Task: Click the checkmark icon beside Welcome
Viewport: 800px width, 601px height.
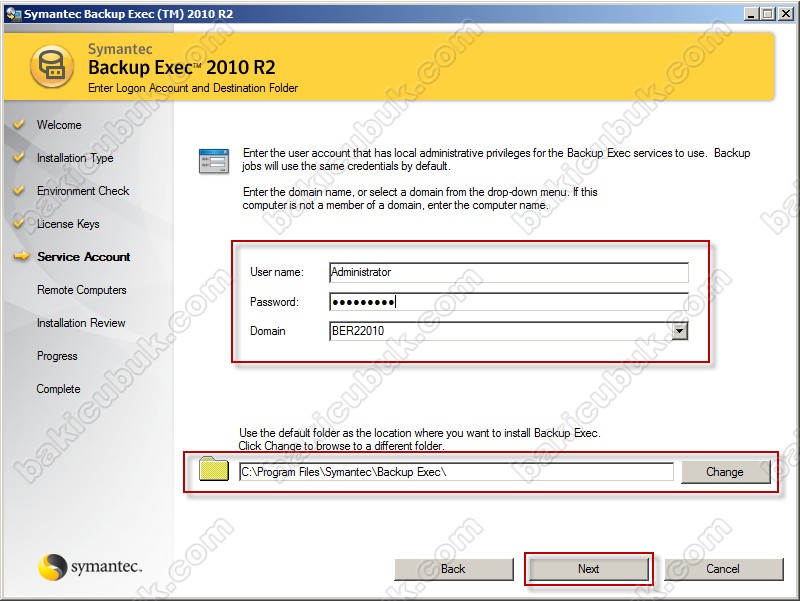Action: pos(19,124)
